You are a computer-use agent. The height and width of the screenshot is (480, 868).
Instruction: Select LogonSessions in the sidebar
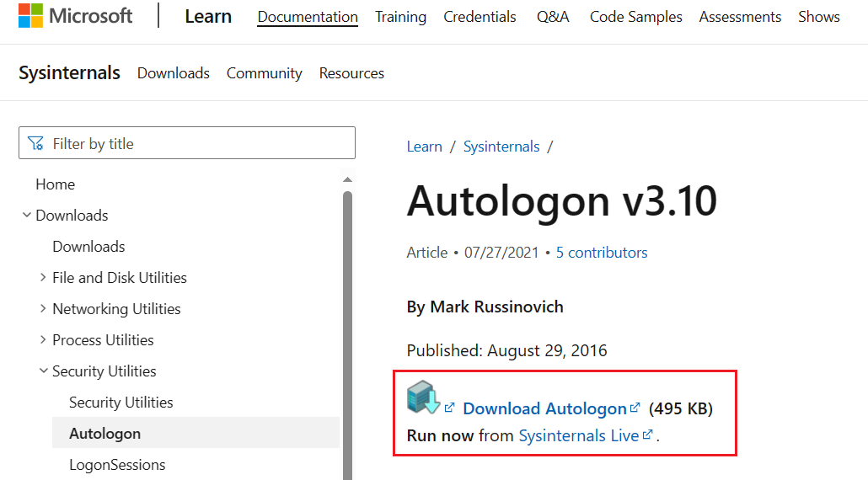117,465
